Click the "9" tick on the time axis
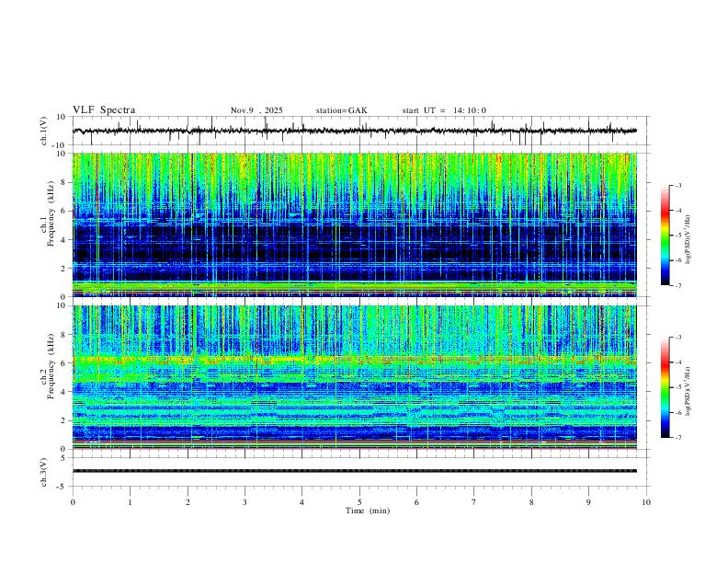Viewport: 728px width, 563px height. [x=588, y=502]
